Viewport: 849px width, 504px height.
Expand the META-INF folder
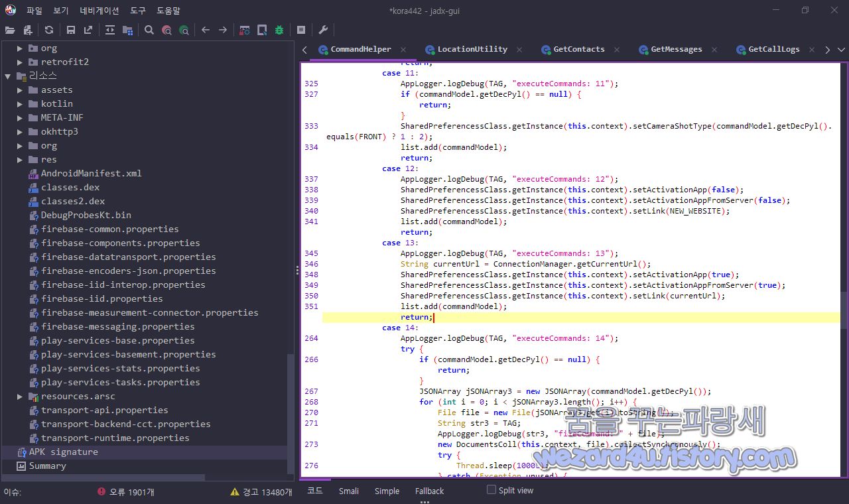point(20,117)
